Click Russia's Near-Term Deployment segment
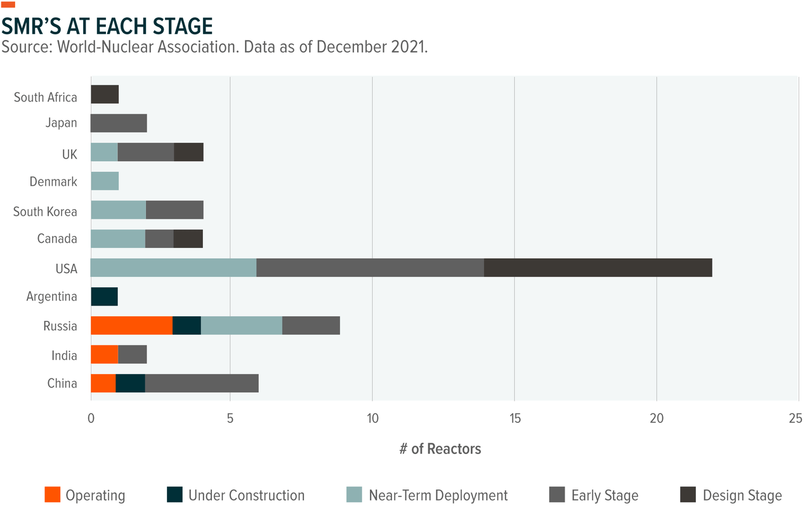This screenshot has width=812, height=518. (242, 325)
